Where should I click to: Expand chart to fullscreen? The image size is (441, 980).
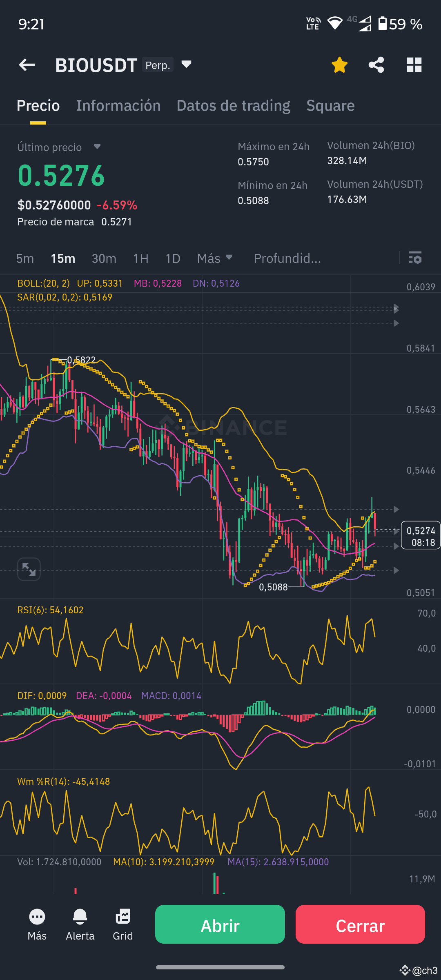tap(29, 569)
